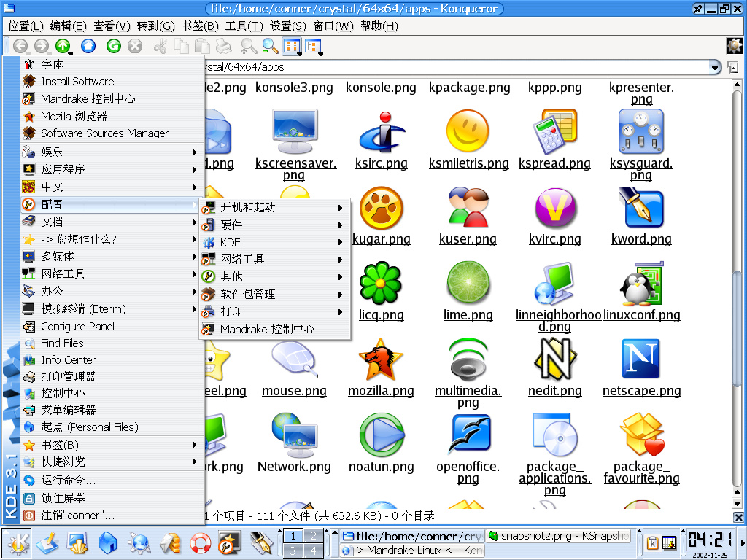Screen dimensions: 747x560
Task: Open kuser.png file
Action: [468, 208]
